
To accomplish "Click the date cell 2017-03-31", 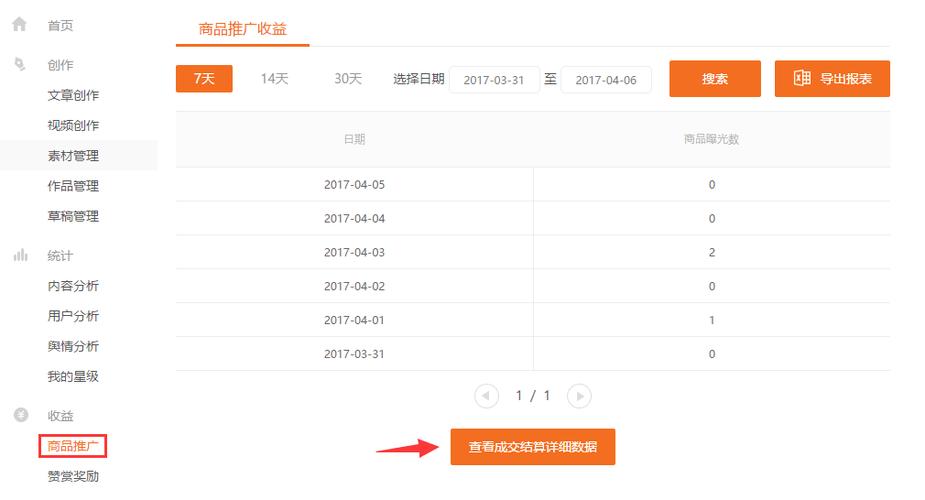I will point(355,354).
